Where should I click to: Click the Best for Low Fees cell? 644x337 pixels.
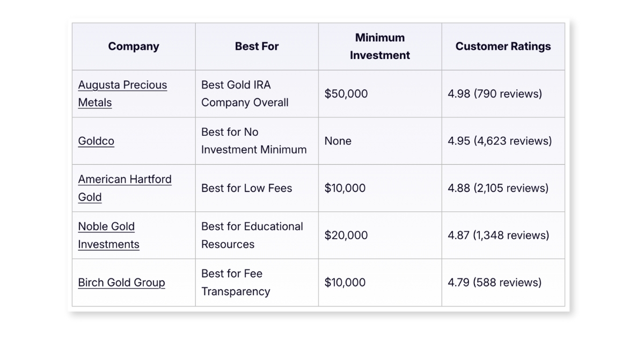[257, 188]
